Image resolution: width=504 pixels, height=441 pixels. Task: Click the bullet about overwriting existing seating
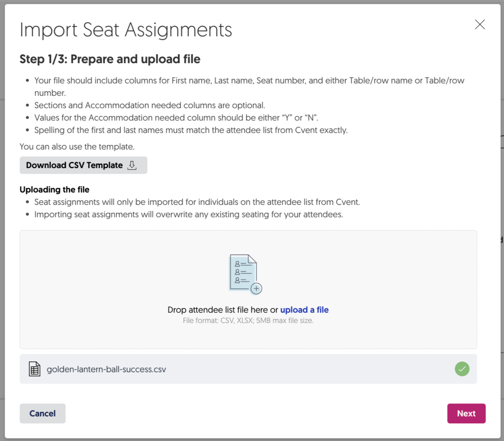[x=188, y=214]
